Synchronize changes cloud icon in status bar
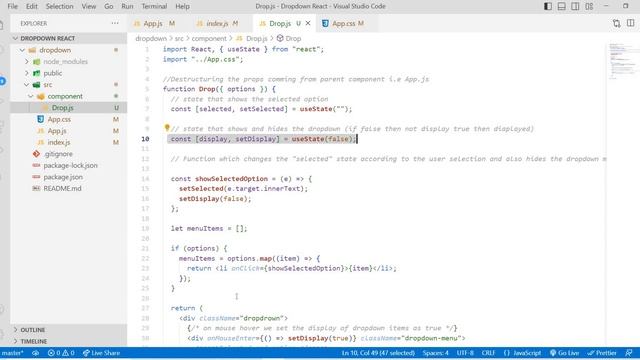This screenshot has width=640, height=360. coord(36,353)
